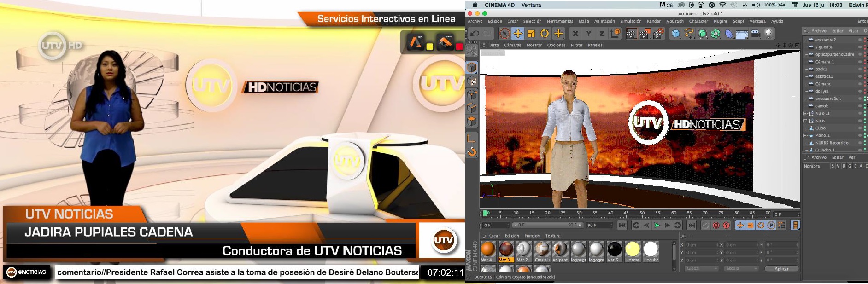Select Model mode cube in left palette
This screenshot has height=284, width=868.
click(471, 67)
